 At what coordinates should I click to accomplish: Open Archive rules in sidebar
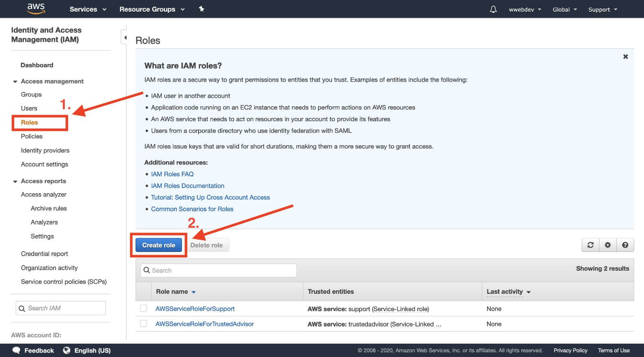click(49, 208)
